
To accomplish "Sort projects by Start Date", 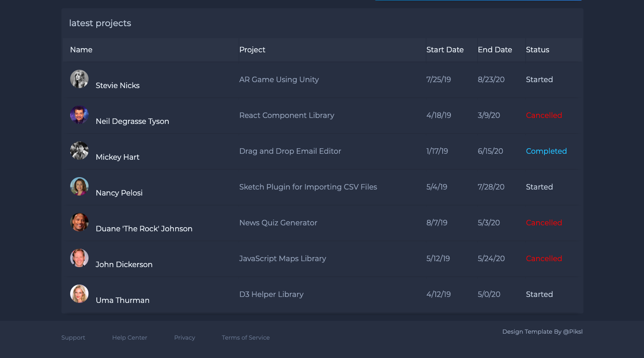I will 445,50.
